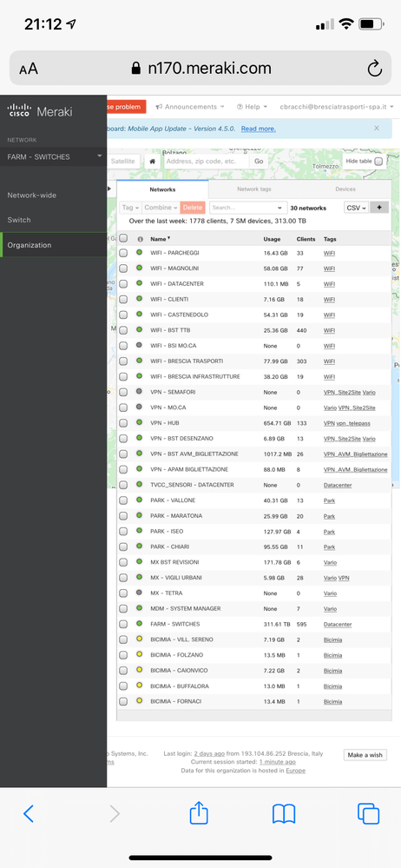Click the Make a wish button
Viewport: 401px width, 868px height.
coord(365,755)
